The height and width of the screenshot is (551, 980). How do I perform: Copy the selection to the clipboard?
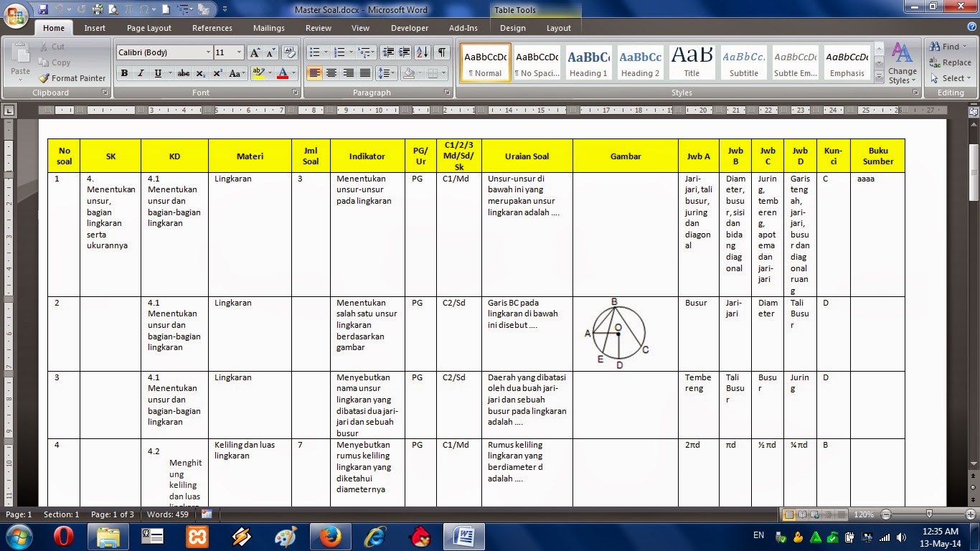[54, 62]
